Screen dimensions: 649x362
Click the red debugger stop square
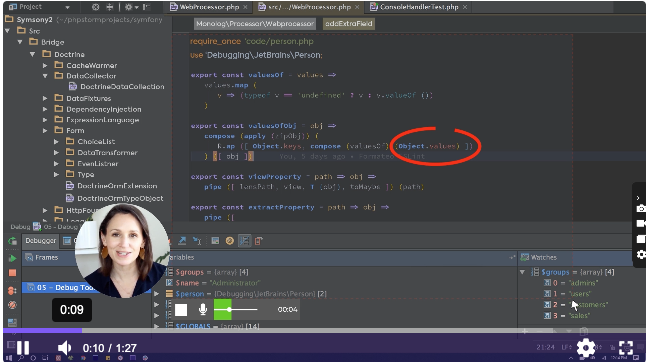tap(12, 273)
